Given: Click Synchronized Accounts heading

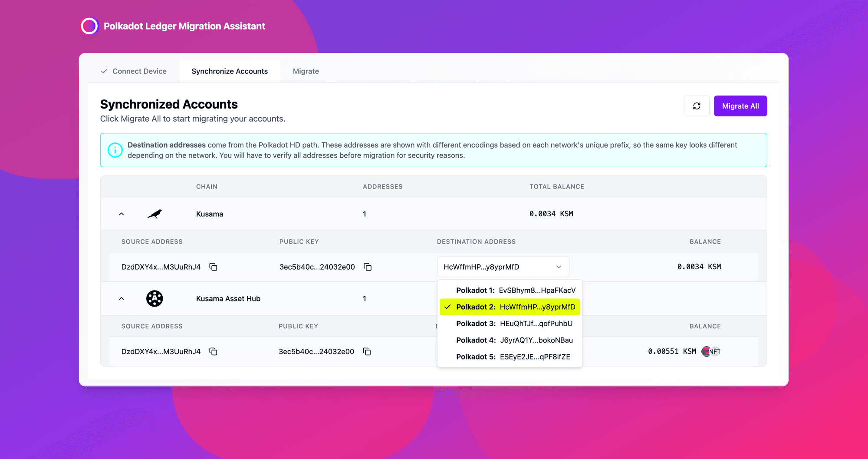Looking at the screenshot, I should [x=169, y=104].
